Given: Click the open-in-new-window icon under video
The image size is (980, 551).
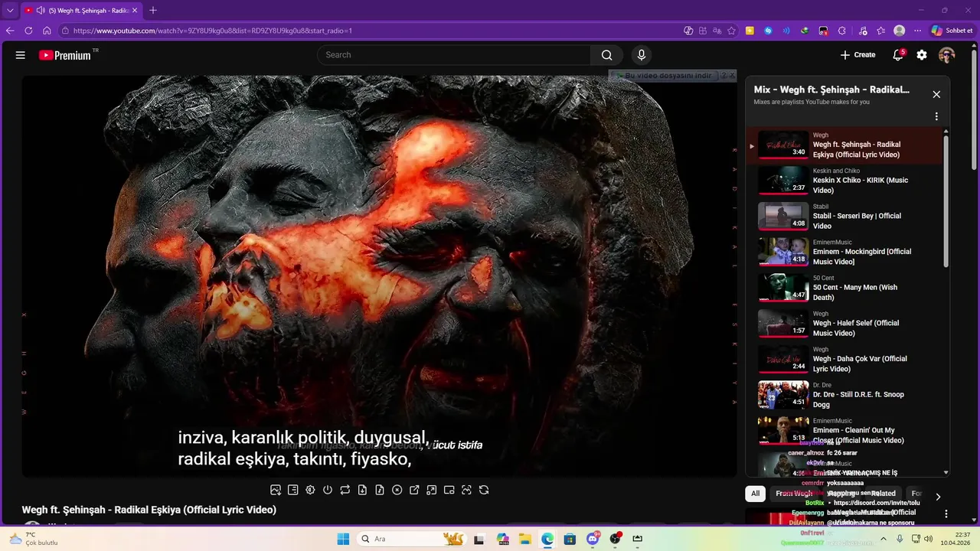Looking at the screenshot, I should click(414, 490).
